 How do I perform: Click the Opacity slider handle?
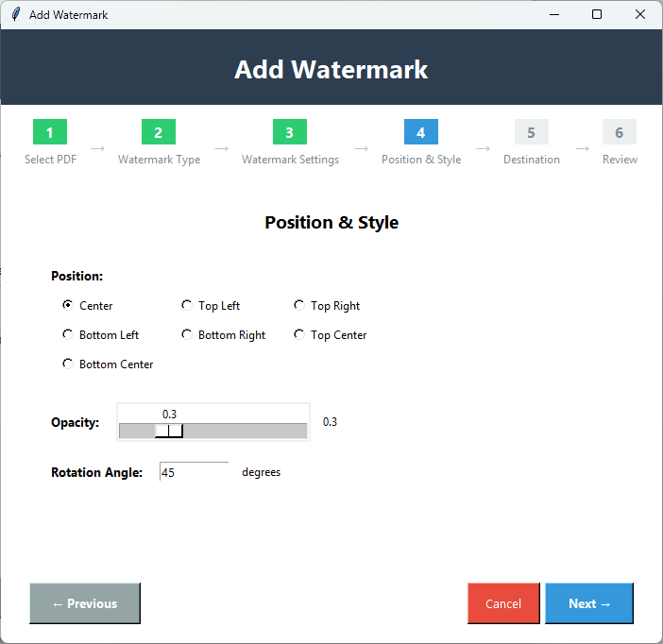169,431
